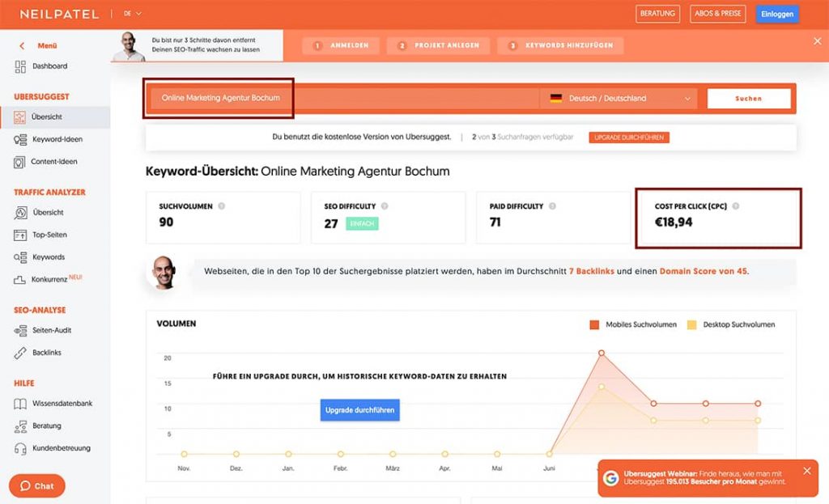
Task: Dismiss the Ubersuggest Webinar notification
Action: (x=807, y=471)
